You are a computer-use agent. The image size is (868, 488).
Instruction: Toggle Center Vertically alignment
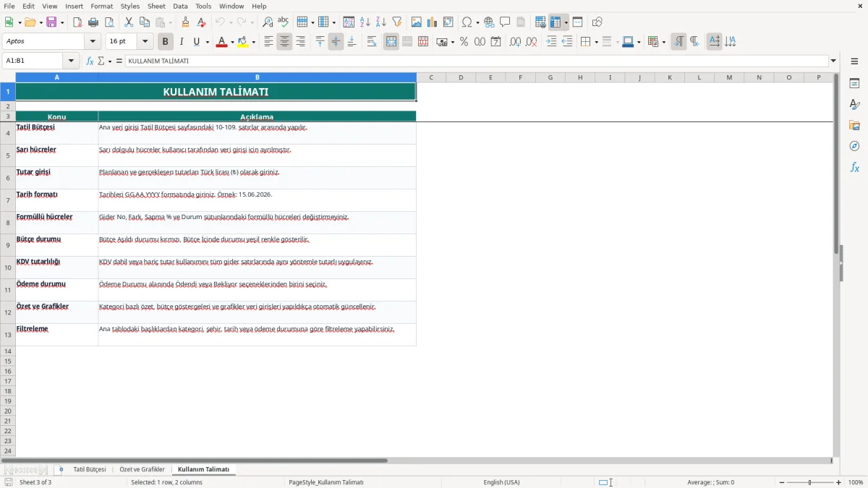(x=336, y=42)
